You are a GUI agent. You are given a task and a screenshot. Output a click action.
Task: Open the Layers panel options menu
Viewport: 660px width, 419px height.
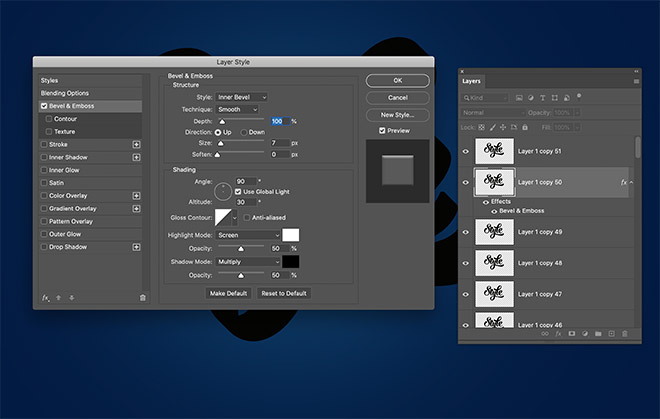[x=636, y=81]
